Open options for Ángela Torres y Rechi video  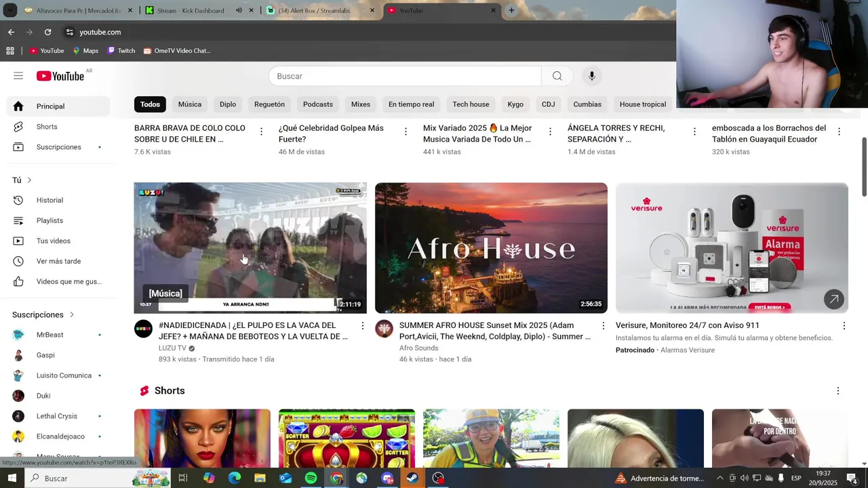(x=694, y=131)
